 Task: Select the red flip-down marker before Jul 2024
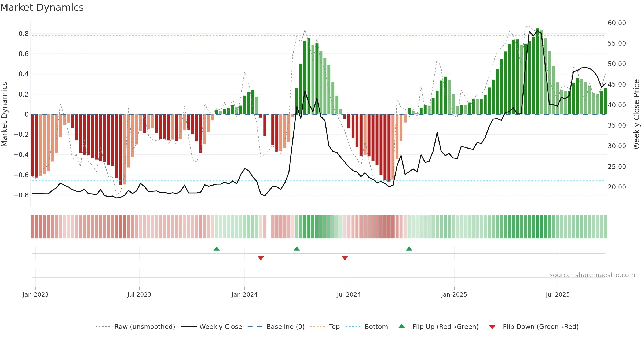[x=345, y=258]
